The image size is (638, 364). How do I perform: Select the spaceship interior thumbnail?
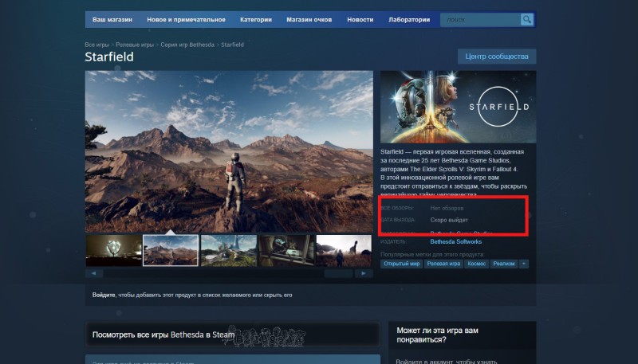click(x=286, y=250)
